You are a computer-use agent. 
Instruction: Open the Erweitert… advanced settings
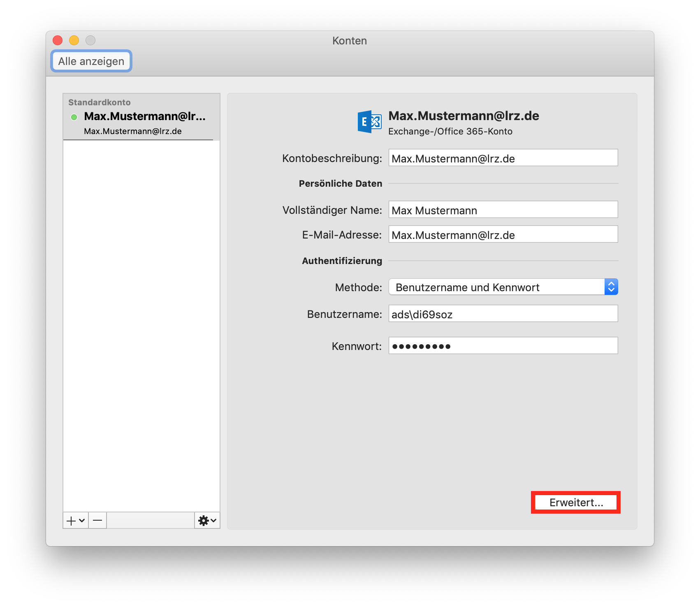(x=576, y=503)
